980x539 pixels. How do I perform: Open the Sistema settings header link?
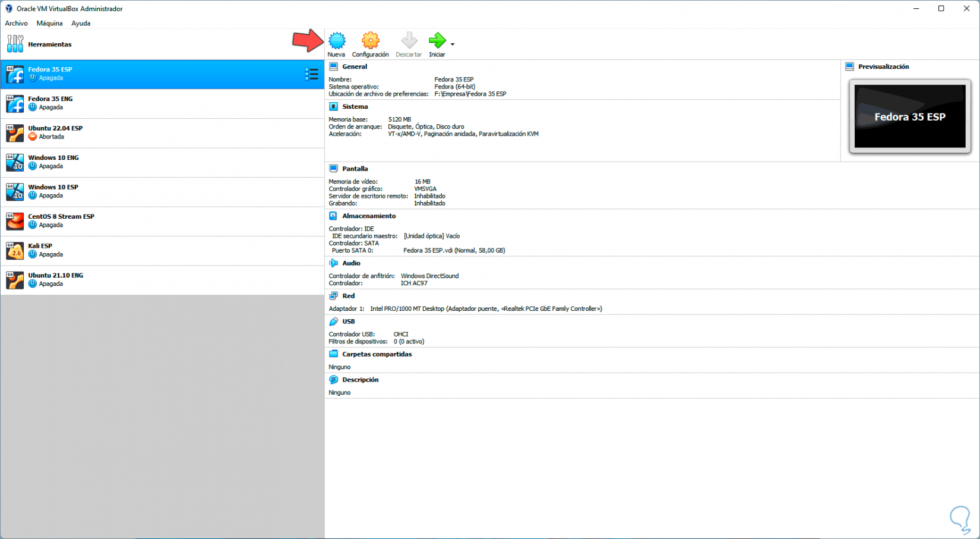pos(355,107)
